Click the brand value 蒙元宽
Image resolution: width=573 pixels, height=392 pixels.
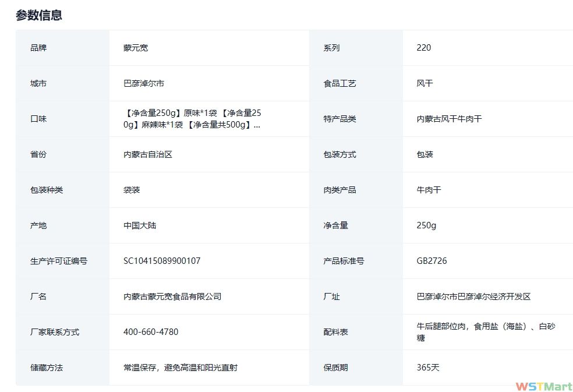[136, 48]
